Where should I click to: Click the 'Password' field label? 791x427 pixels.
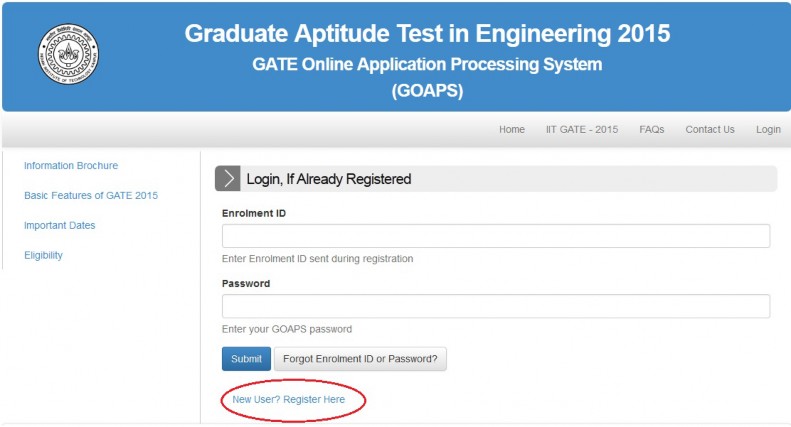246,284
